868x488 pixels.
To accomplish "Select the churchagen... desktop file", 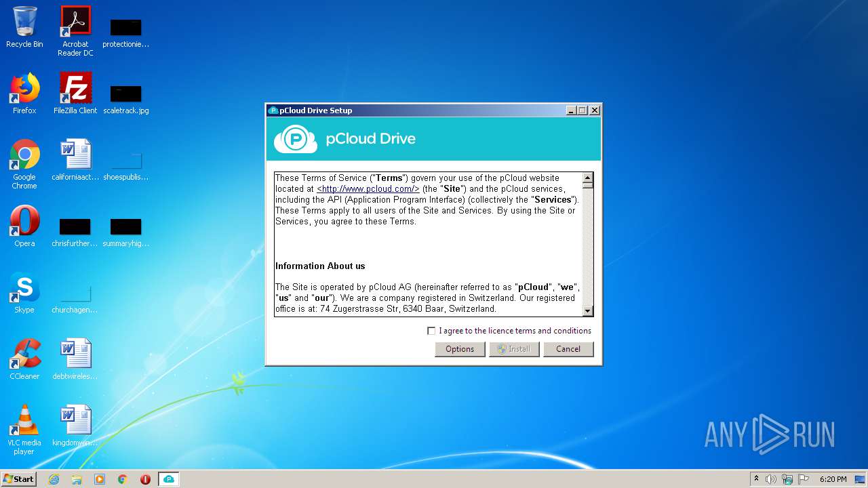I will tap(75, 299).
